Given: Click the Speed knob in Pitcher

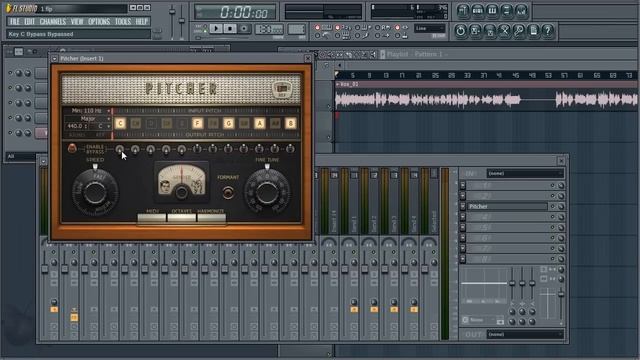Looking at the screenshot, I should click(95, 192).
